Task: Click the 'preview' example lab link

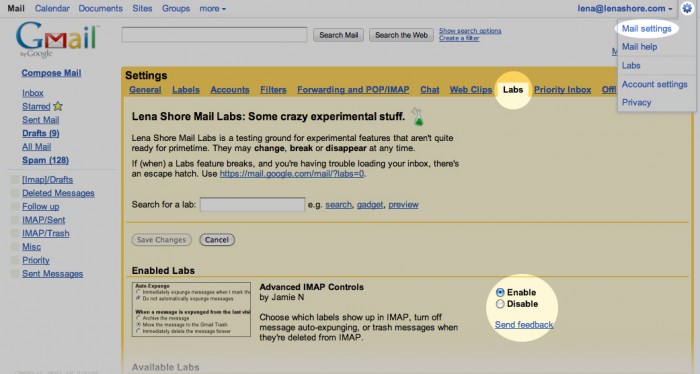Action: [x=403, y=204]
